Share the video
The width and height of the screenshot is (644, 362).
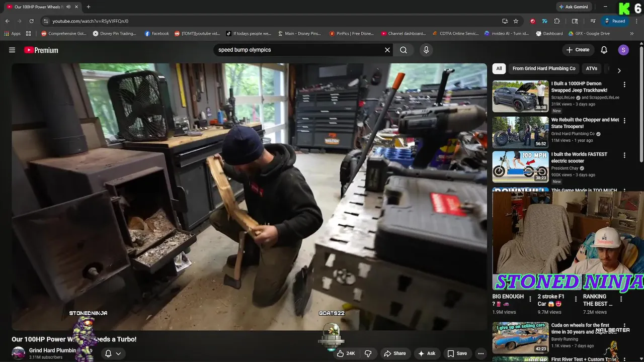pyautogui.click(x=394, y=353)
